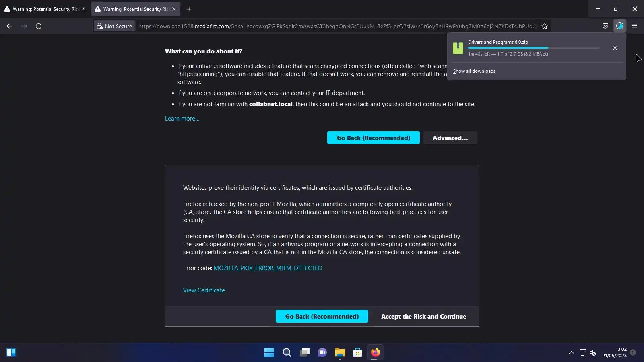Screen dimensions: 644x362
Task: Click bottom Go Back (Recommended) button
Action: [x=322, y=317]
